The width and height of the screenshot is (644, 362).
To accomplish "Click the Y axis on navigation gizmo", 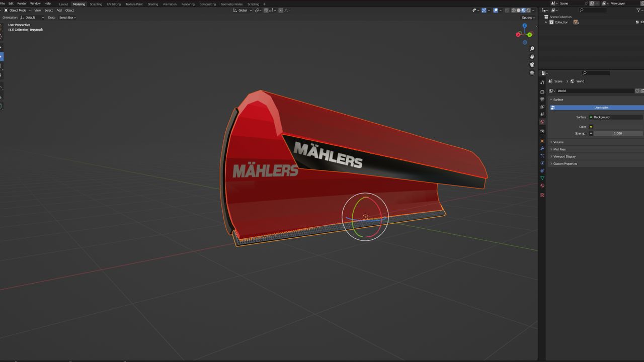I will [530, 35].
